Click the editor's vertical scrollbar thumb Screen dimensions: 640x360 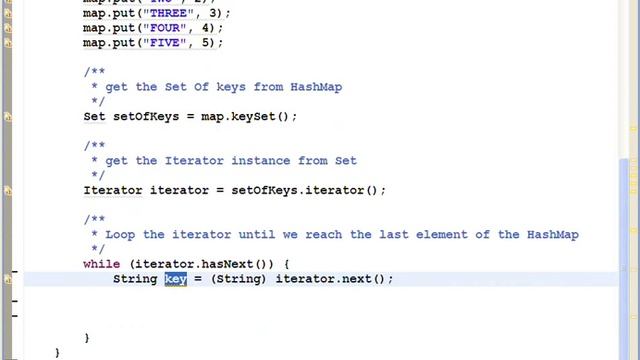coord(623,259)
